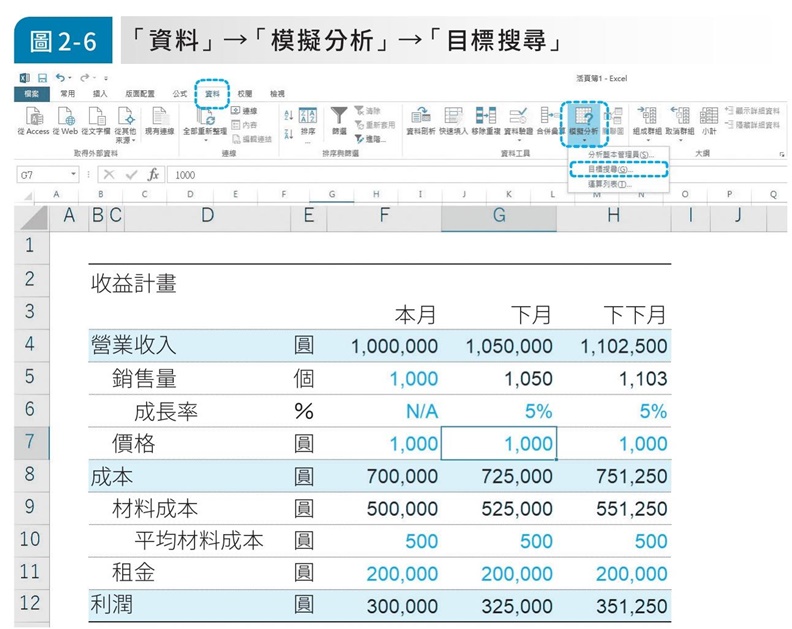Click the 清除 clear filter button
Viewport: 792px width, 629px height.
tap(368, 111)
